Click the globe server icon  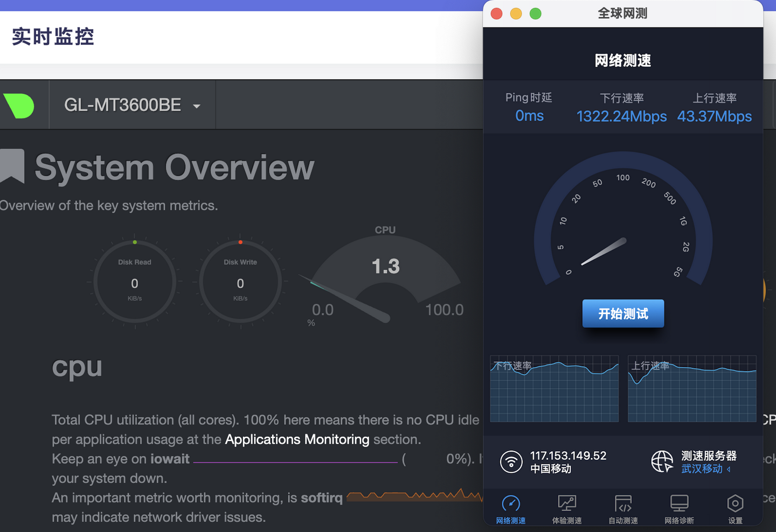[662, 462]
